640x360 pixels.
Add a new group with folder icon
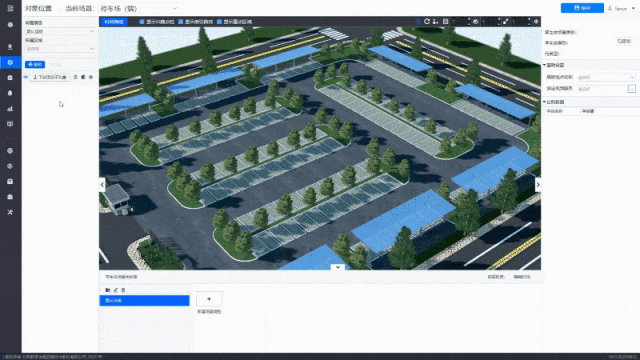pyautogui.click(x=108, y=290)
